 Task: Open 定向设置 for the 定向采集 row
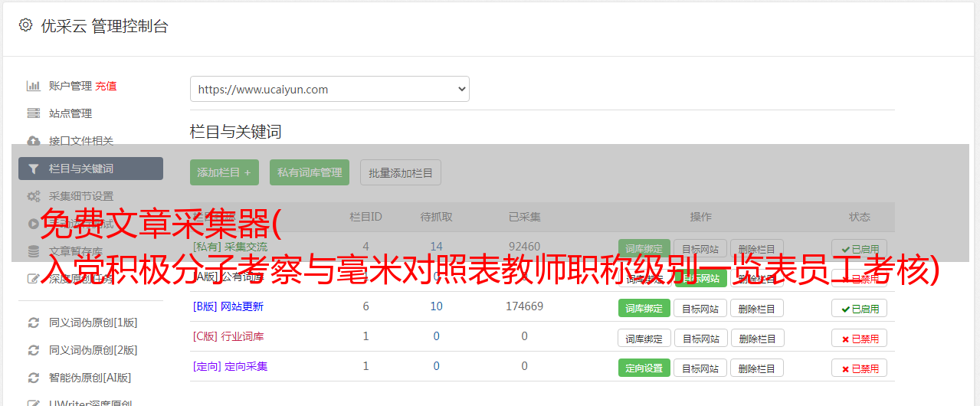[x=644, y=368]
